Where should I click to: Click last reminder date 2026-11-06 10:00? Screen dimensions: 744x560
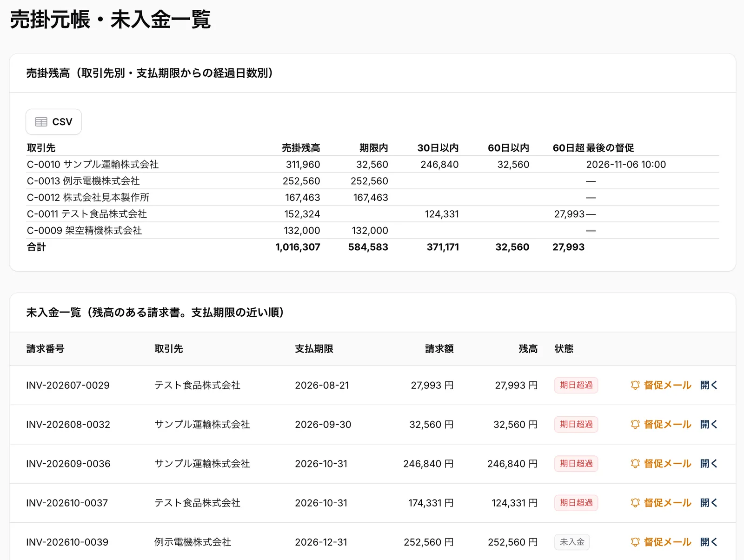point(626,164)
